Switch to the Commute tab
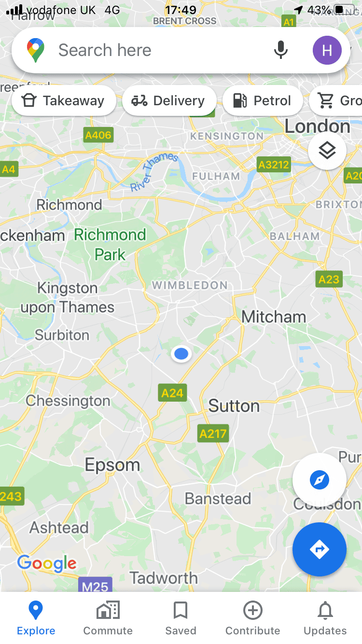This screenshot has width=362, height=644. tap(108, 618)
